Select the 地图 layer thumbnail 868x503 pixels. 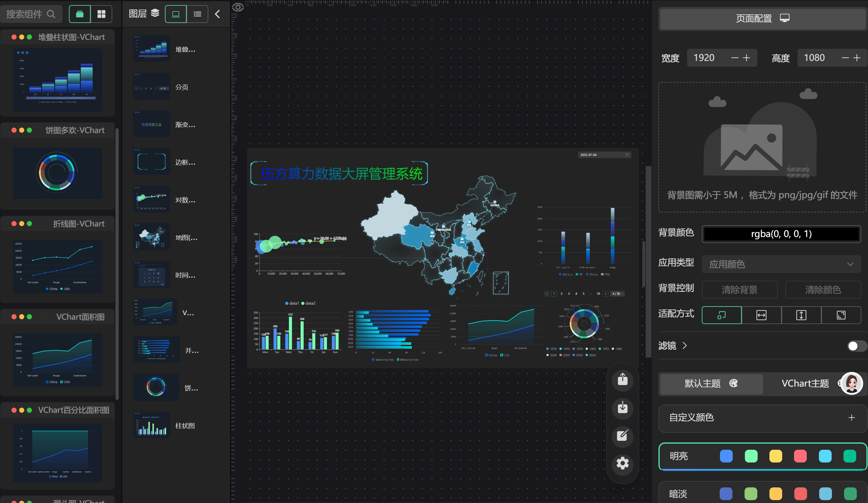152,237
